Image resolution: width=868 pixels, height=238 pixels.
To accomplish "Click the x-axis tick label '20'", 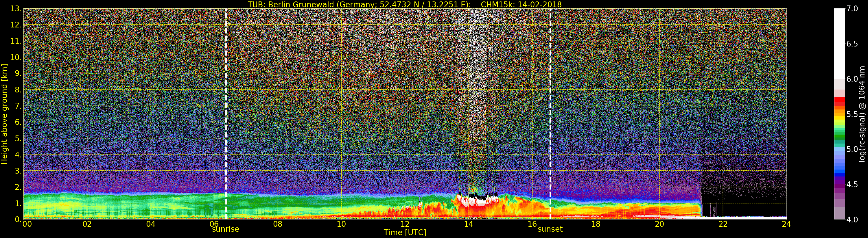I will 659,224.
